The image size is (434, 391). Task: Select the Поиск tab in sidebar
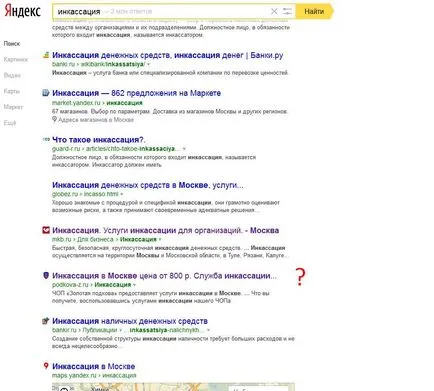point(12,44)
